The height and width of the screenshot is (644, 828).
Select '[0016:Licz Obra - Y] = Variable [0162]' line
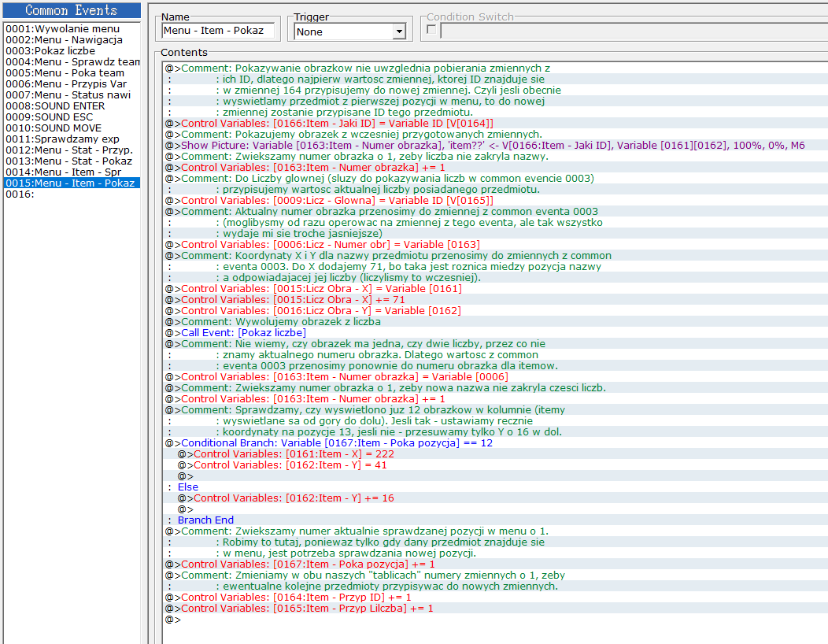pyautogui.click(x=495, y=311)
